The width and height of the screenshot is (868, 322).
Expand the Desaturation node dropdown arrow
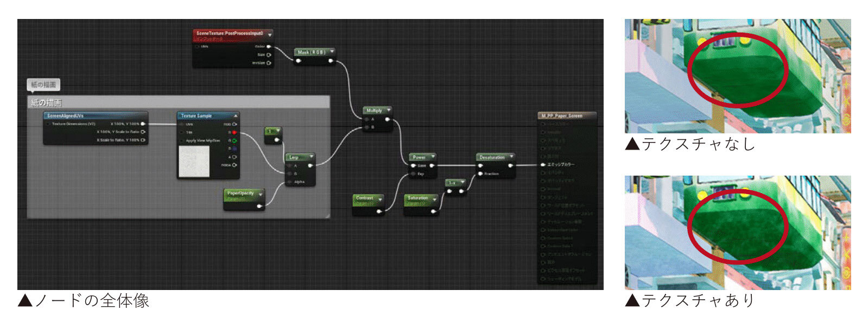click(511, 157)
